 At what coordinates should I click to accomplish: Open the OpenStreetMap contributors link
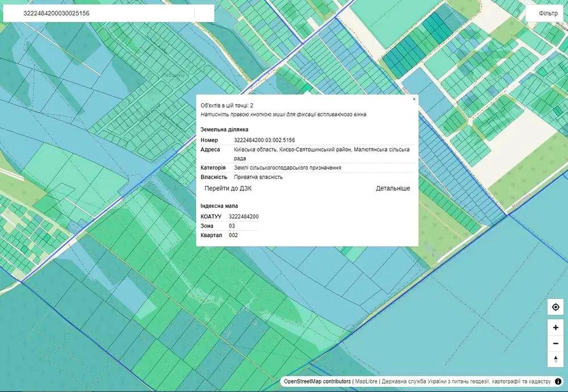click(x=317, y=382)
